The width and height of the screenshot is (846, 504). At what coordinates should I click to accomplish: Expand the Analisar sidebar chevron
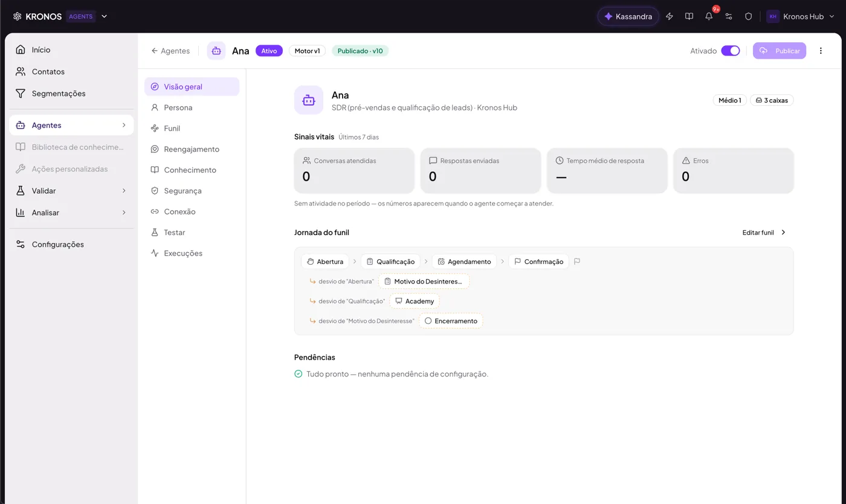(124, 213)
